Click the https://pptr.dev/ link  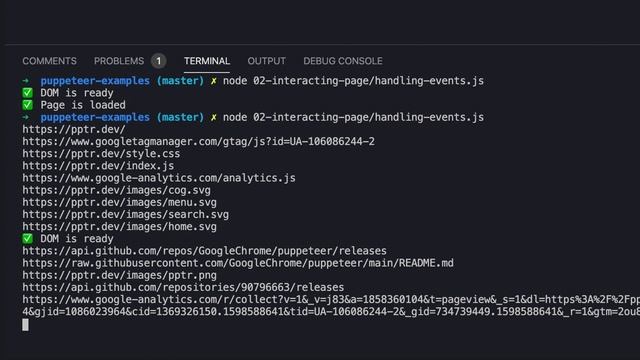[x=74, y=130]
